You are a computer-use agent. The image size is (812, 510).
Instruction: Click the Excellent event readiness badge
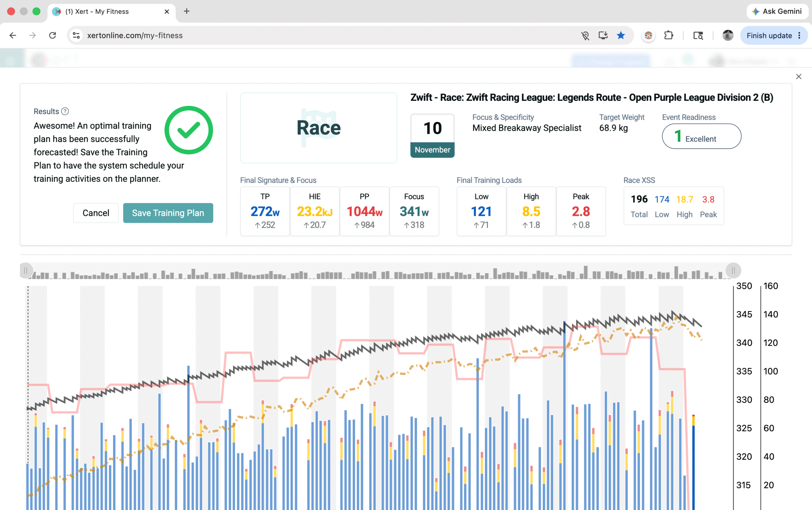(x=701, y=136)
